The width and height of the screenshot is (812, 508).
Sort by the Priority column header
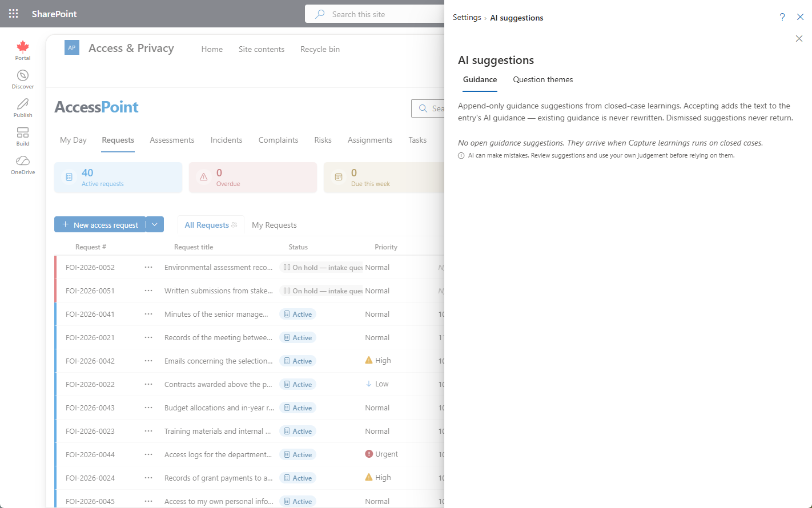pos(386,247)
